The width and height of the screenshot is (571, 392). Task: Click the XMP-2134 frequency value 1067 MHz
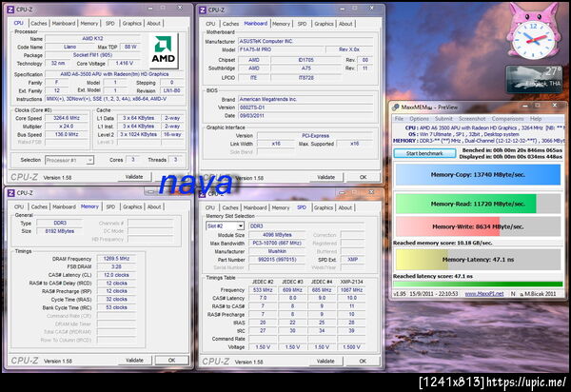[351, 290]
